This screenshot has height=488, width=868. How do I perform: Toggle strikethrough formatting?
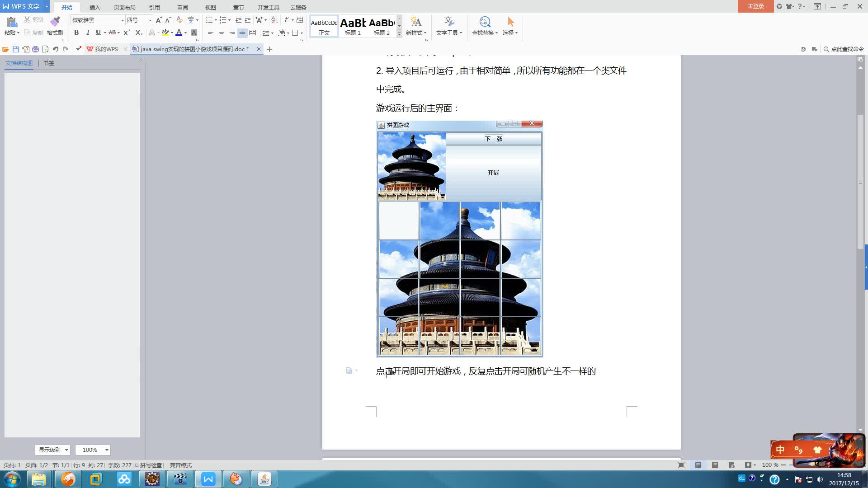113,33
